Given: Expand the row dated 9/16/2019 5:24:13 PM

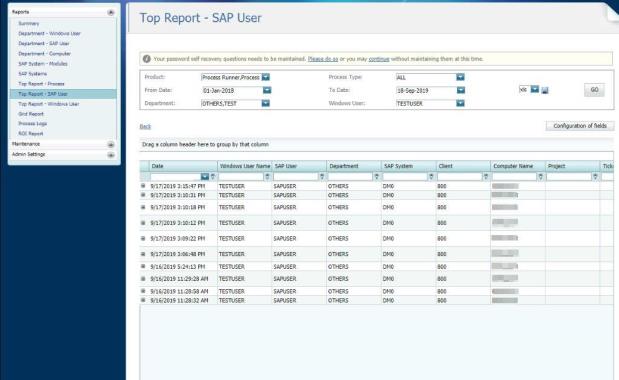Looking at the screenshot, I should coord(143,266).
